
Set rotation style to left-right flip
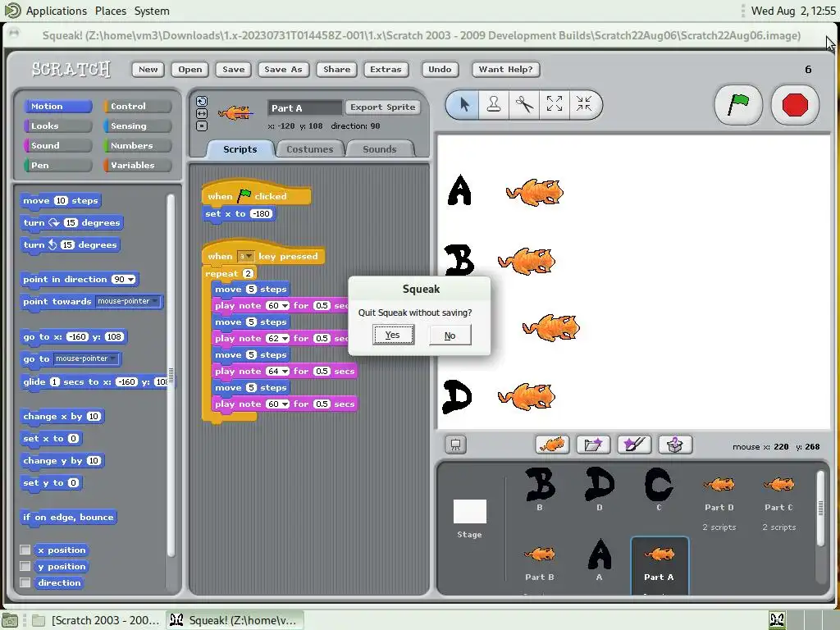click(202, 113)
